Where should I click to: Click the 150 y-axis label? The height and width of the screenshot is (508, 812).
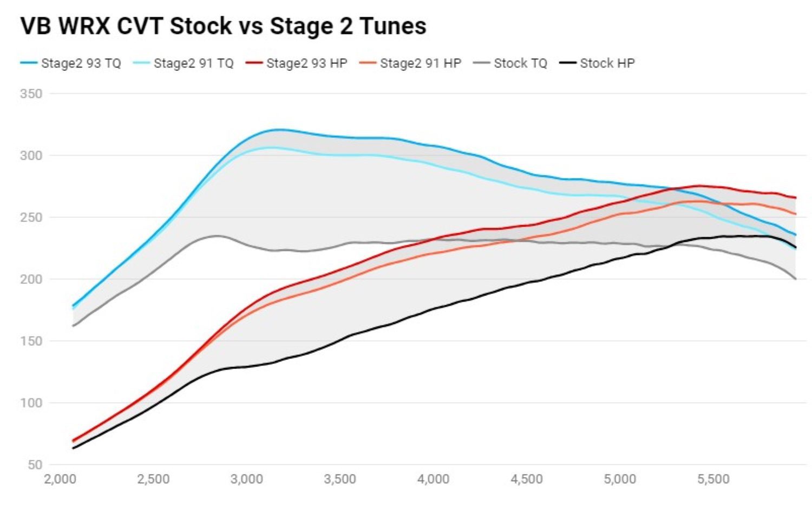[x=31, y=341]
